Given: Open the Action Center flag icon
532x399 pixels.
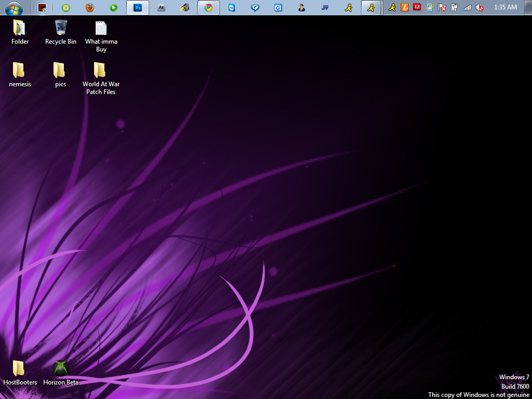Looking at the screenshot, I should (442, 7).
